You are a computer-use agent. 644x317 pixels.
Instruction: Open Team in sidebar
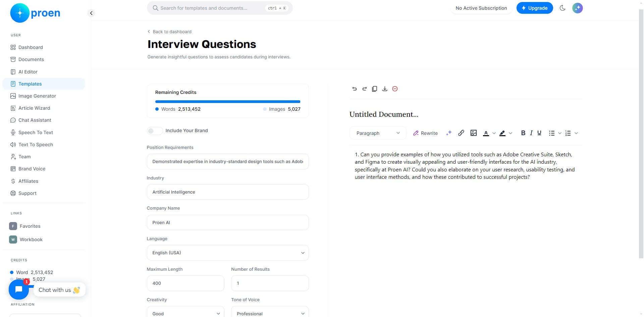point(44,157)
